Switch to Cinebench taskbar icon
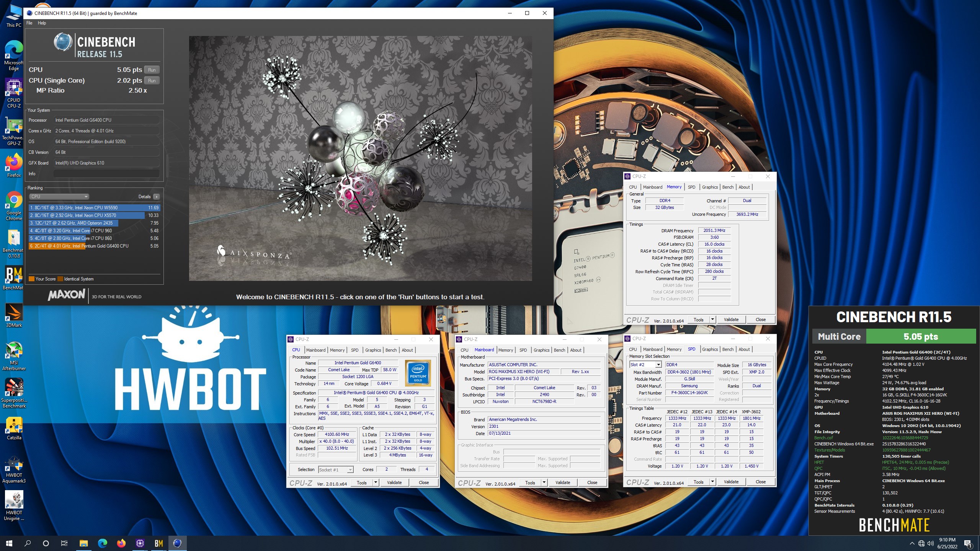Image resolution: width=980 pixels, height=551 pixels. coord(177,543)
